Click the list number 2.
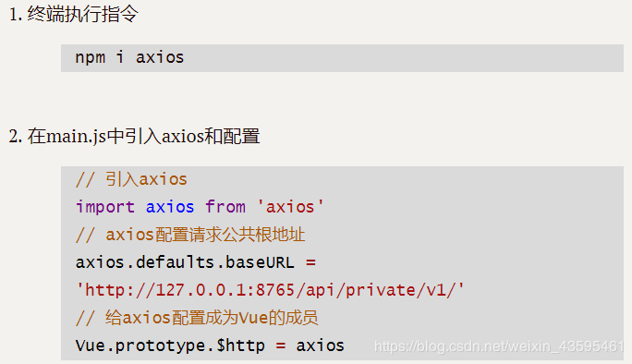The image size is (632, 364). 16,137
